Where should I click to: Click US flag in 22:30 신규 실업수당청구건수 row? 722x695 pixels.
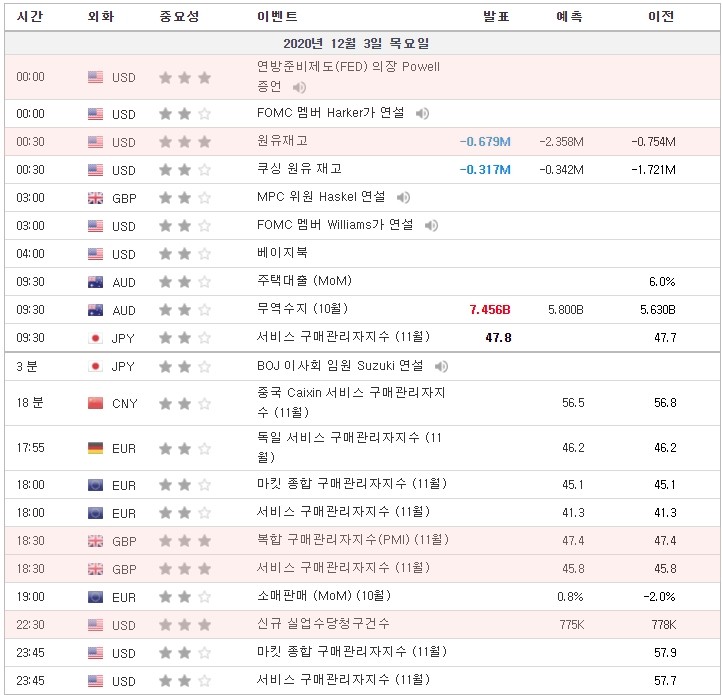95,625
